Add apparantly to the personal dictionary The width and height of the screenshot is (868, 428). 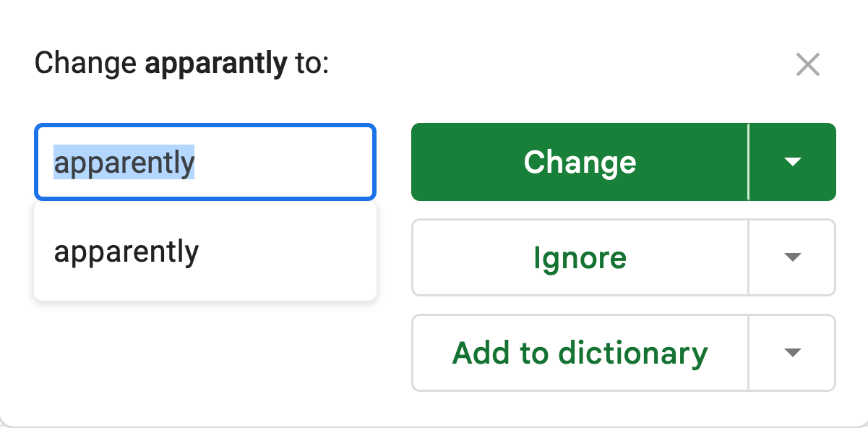[x=580, y=353]
